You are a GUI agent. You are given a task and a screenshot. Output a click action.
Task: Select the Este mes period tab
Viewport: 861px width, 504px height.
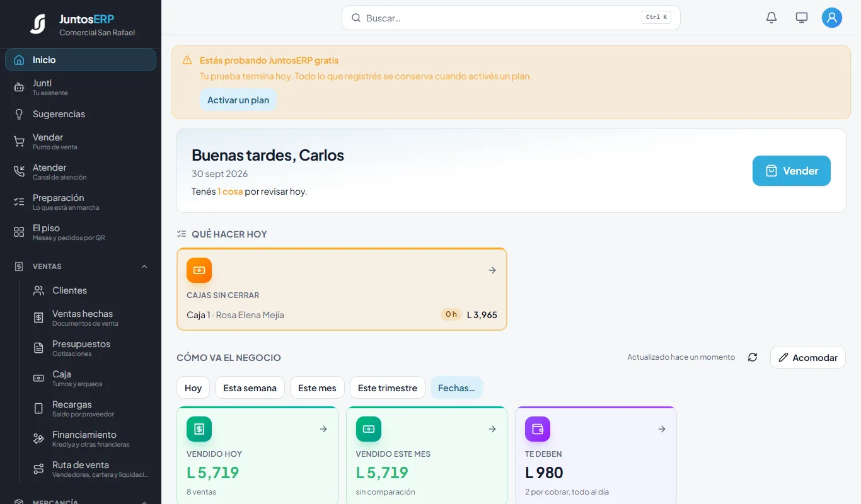point(317,388)
